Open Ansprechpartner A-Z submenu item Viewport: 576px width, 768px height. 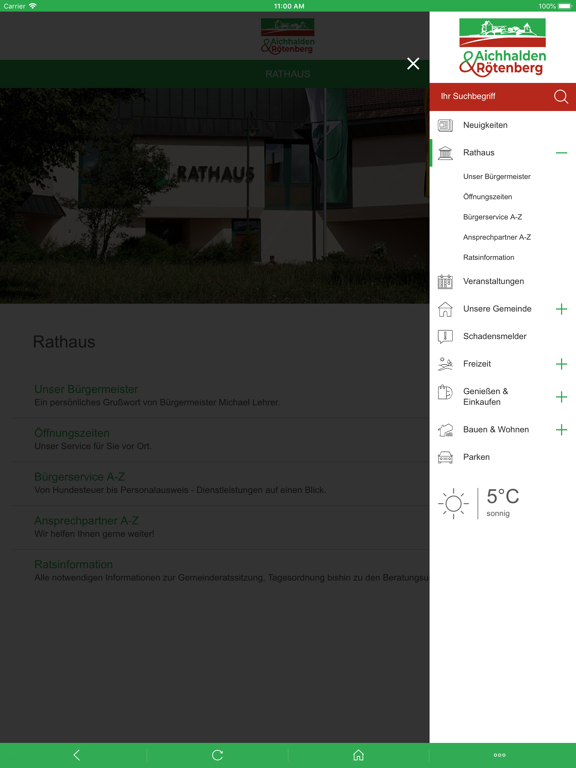pyautogui.click(x=497, y=237)
